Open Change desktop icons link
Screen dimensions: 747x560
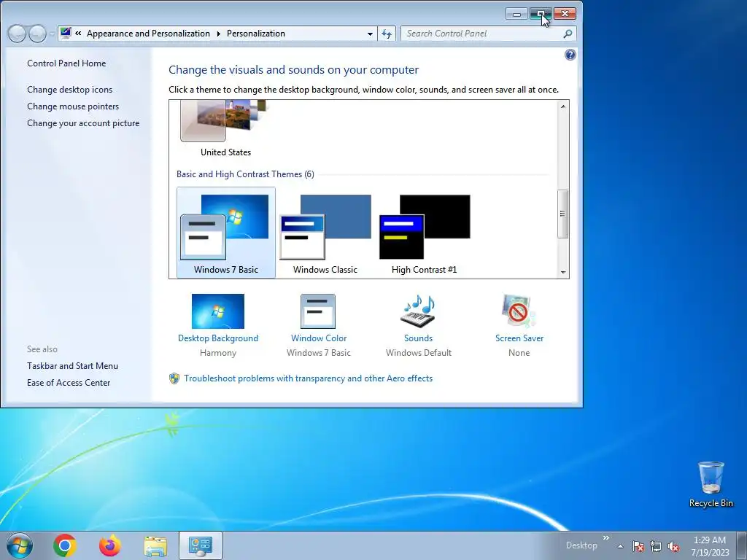(x=69, y=90)
